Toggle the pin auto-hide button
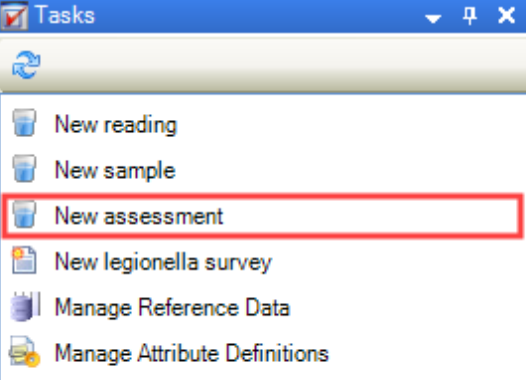The image size is (526, 380). (x=470, y=16)
